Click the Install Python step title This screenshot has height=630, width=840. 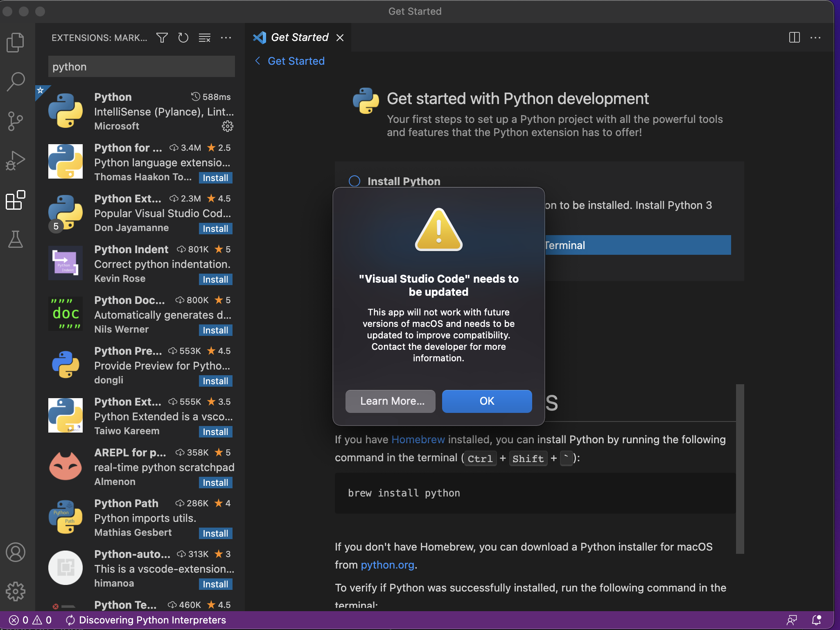pos(404,181)
